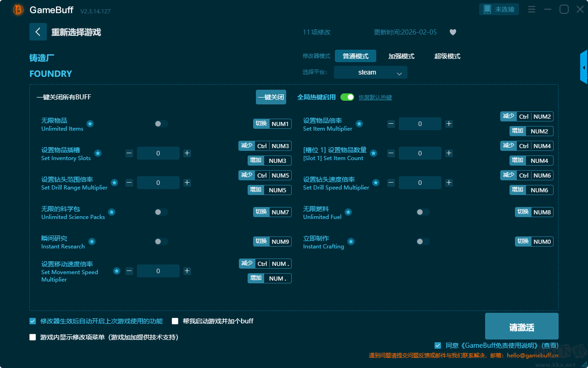Decrease Set Drill Range Multiplier with minus
Screen dimensions: 588x368
coord(129,183)
